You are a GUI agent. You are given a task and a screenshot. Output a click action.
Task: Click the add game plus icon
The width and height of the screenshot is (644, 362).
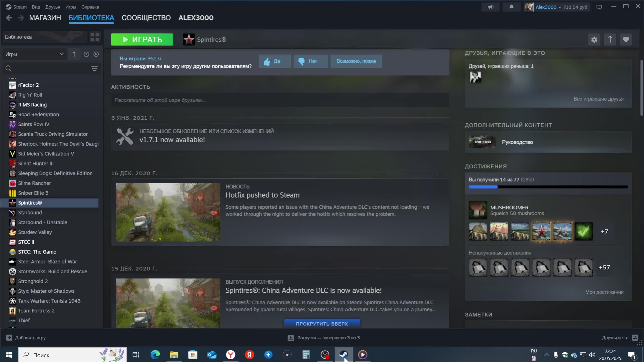(9, 338)
